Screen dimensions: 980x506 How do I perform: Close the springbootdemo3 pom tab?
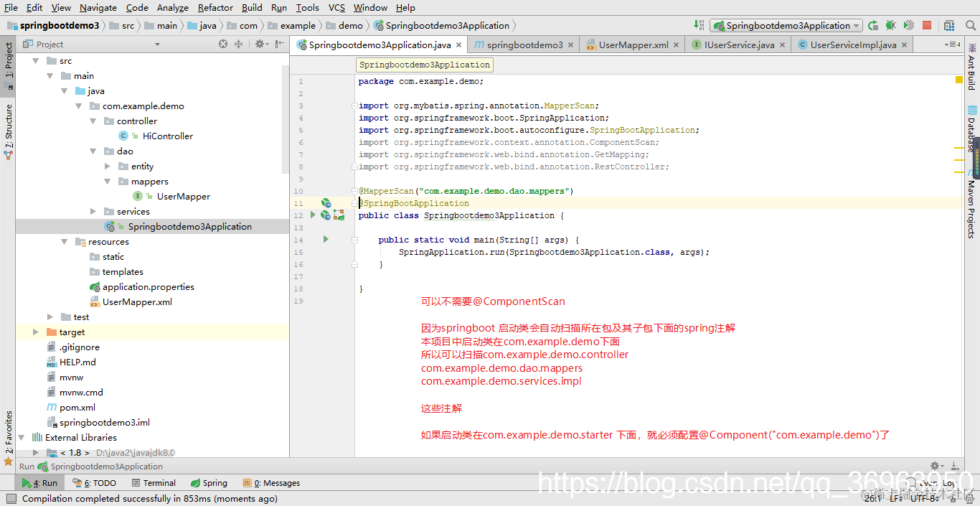click(571, 44)
